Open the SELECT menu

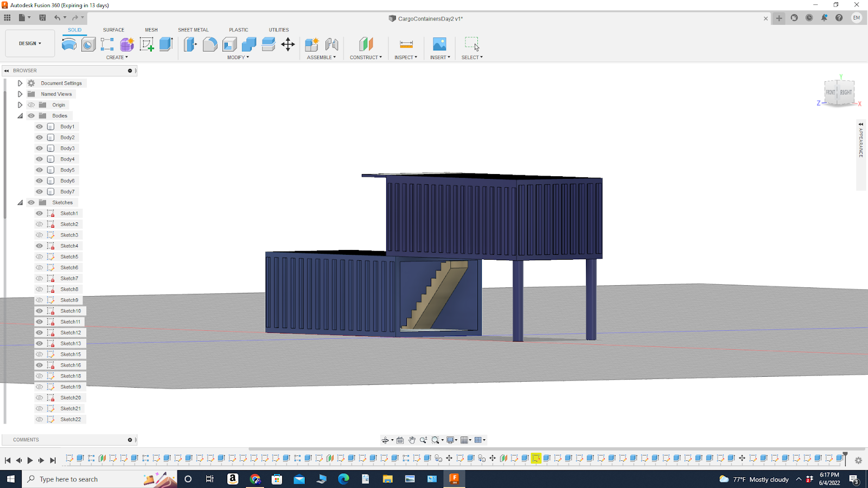tap(472, 57)
